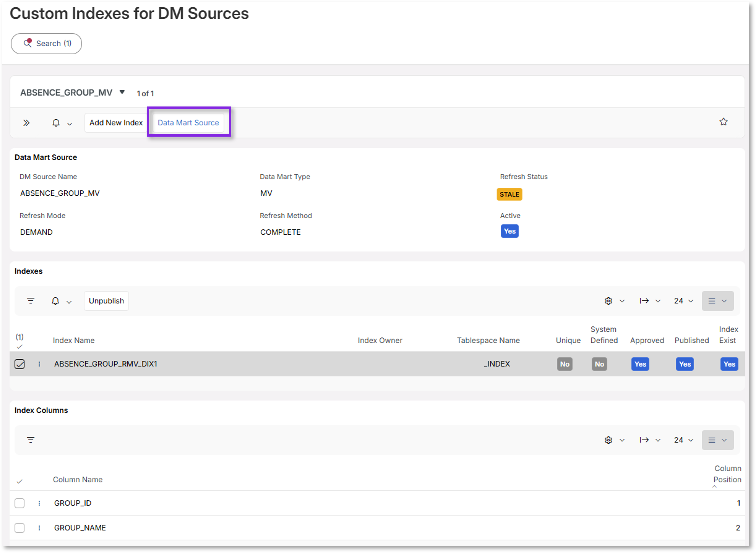
Task: Open row actions menu for GROUP_NAME
Action: point(39,528)
